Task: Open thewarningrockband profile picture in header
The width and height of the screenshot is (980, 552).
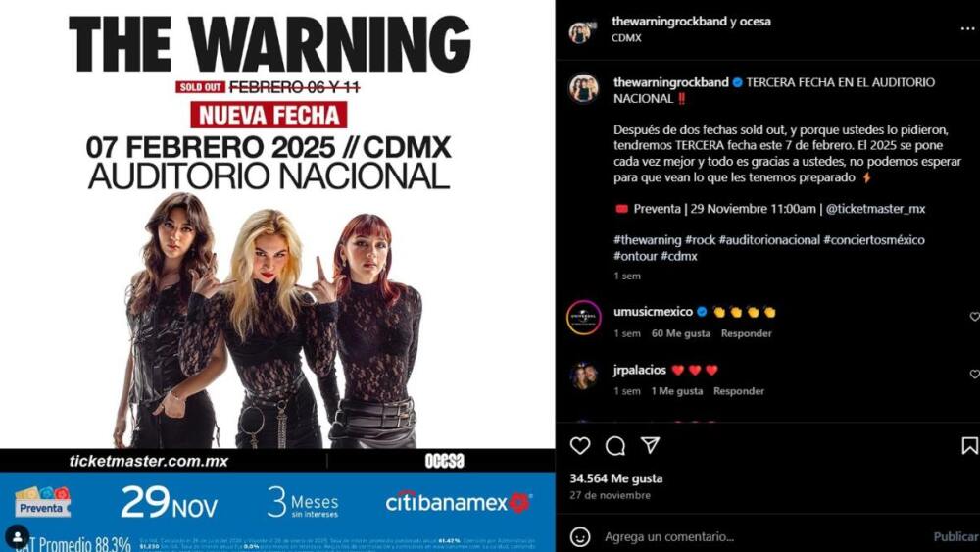Action: coord(580,32)
